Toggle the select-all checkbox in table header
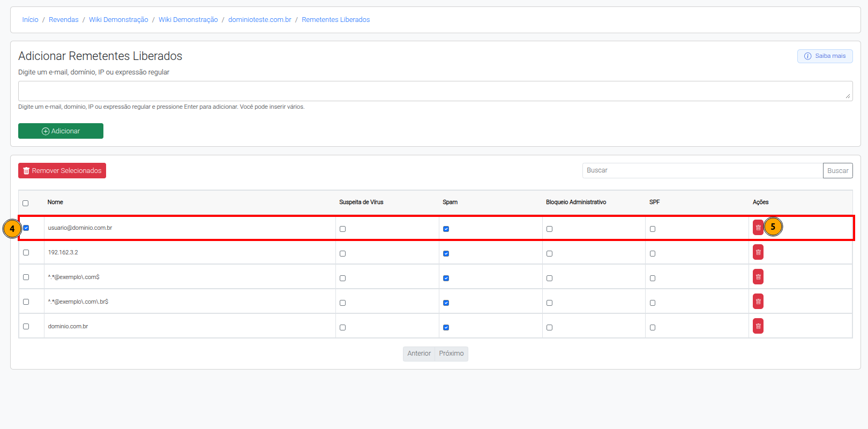 pyautogui.click(x=25, y=203)
